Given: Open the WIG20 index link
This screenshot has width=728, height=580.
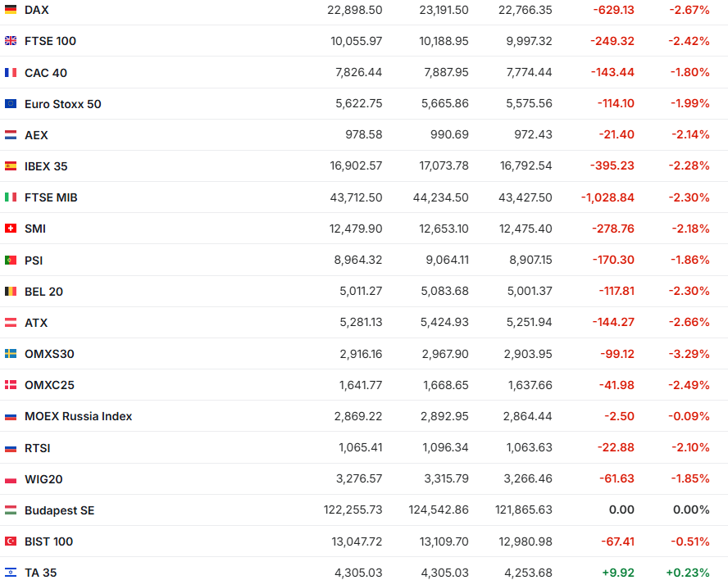Looking at the screenshot, I should pyautogui.click(x=43, y=479).
